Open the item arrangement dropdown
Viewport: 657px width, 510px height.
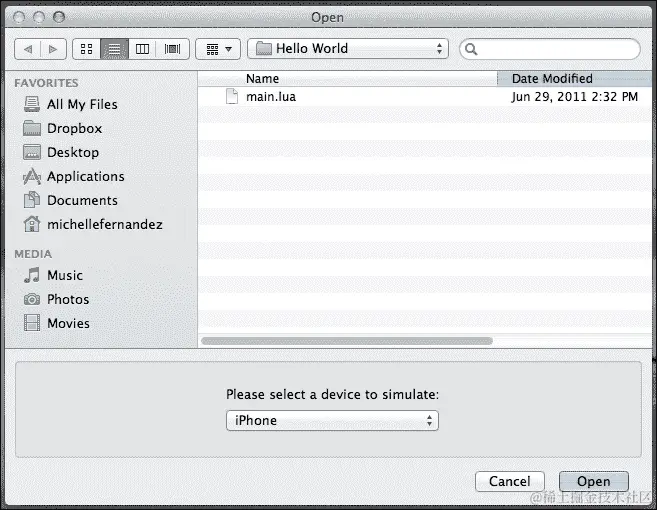pyautogui.click(x=218, y=49)
